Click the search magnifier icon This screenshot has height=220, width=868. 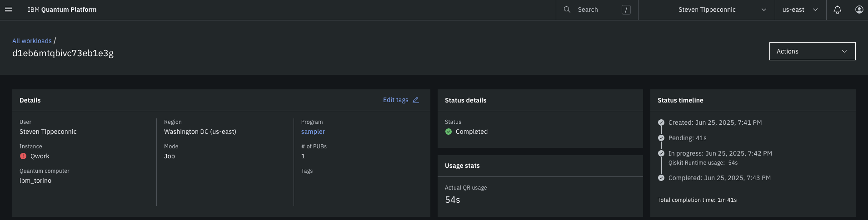(x=567, y=10)
